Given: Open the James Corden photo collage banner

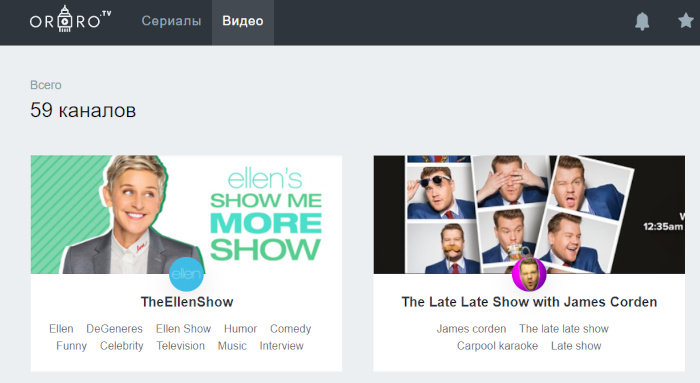Looking at the screenshot, I should (x=529, y=214).
